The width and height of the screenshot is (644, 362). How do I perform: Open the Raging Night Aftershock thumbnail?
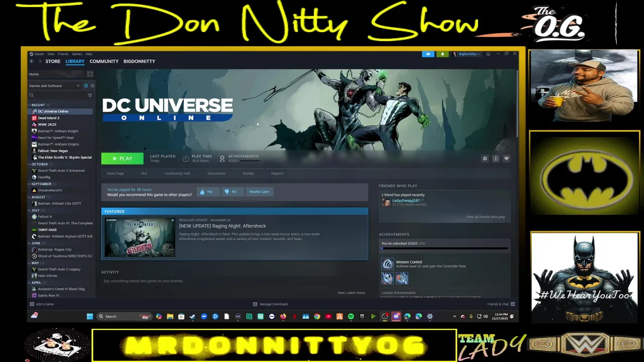pyautogui.click(x=140, y=237)
